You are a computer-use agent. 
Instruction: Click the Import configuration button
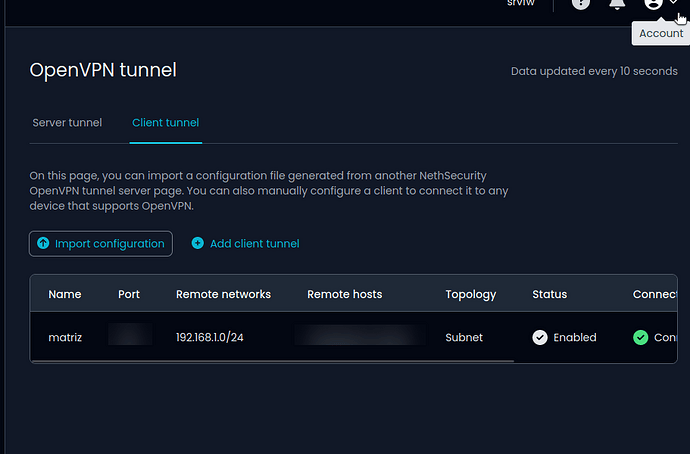pyautogui.click(x=101, y=244)
